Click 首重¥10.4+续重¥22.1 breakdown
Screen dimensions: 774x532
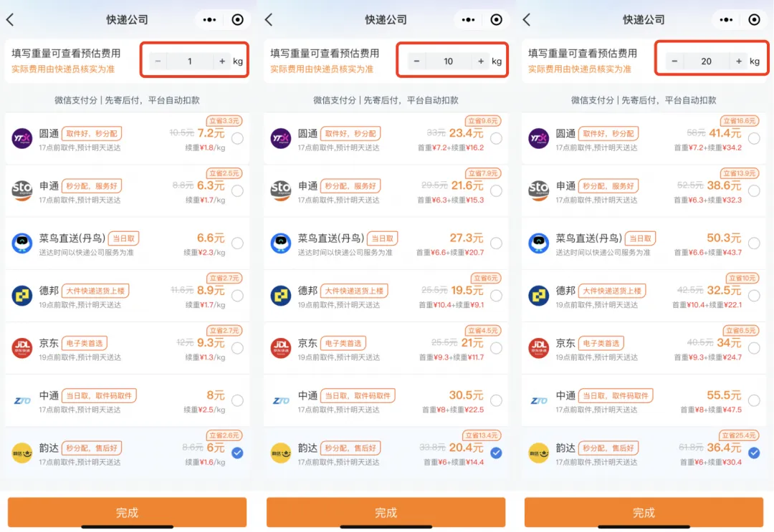point(707,305)
